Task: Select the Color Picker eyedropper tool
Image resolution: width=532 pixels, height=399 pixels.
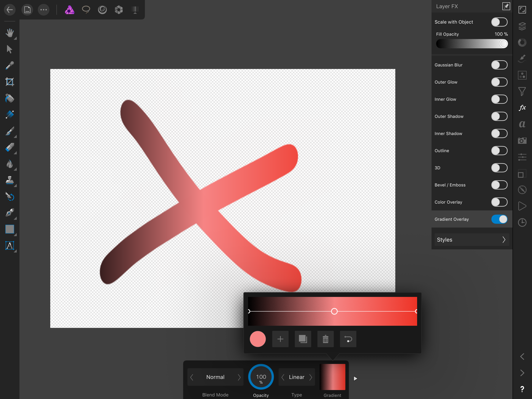Action: coord(10,65)
